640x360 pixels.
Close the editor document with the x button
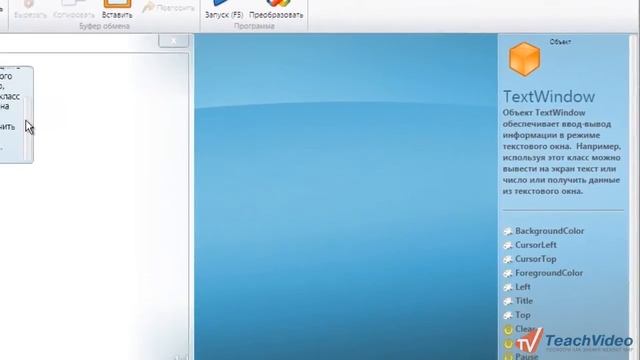tap(173, 41)
